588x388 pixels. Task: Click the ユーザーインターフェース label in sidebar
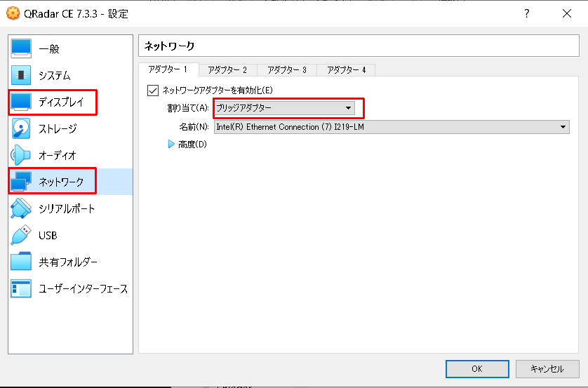(x=83, y=288)
